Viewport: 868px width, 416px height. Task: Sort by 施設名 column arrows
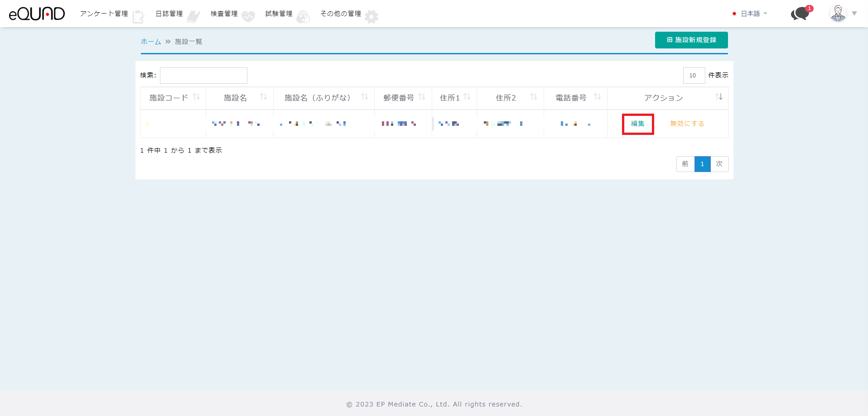263,97
